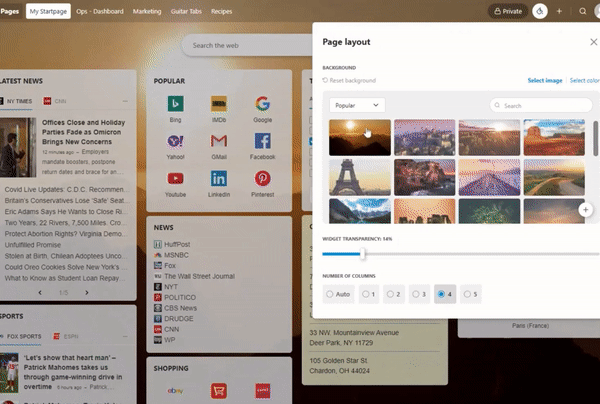
Task: Switch to the My Startpage tab
Action: 48,11
